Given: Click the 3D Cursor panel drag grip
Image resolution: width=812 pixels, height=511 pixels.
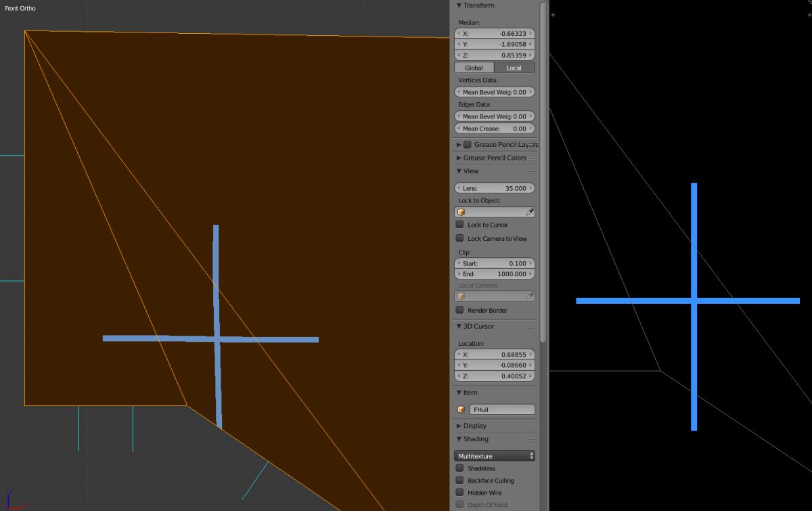Looking at the screenshot, I should pyautogui.click(x=531, y=326).
